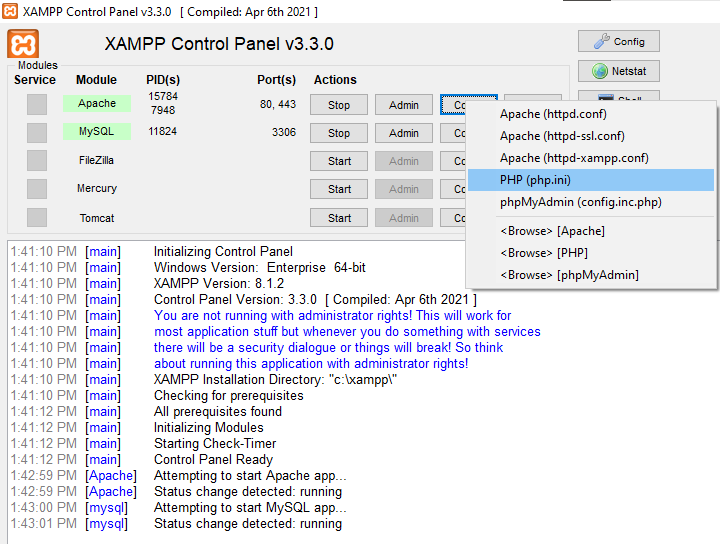This screenshot has height=544, width=720.
Task: Open the Config wrench button
Action: [x=618, y=42]
